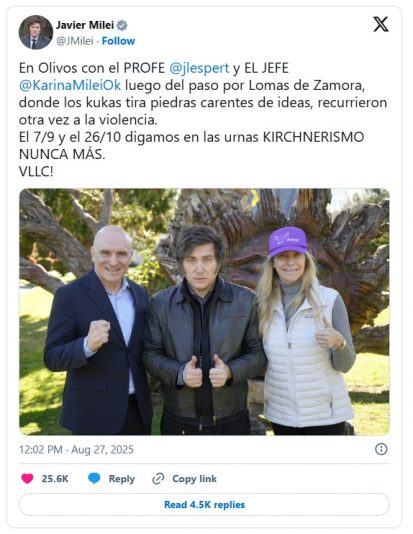
Task: Click the @JMilei handle
Action: pyautogui.click(x=75, y=41)
